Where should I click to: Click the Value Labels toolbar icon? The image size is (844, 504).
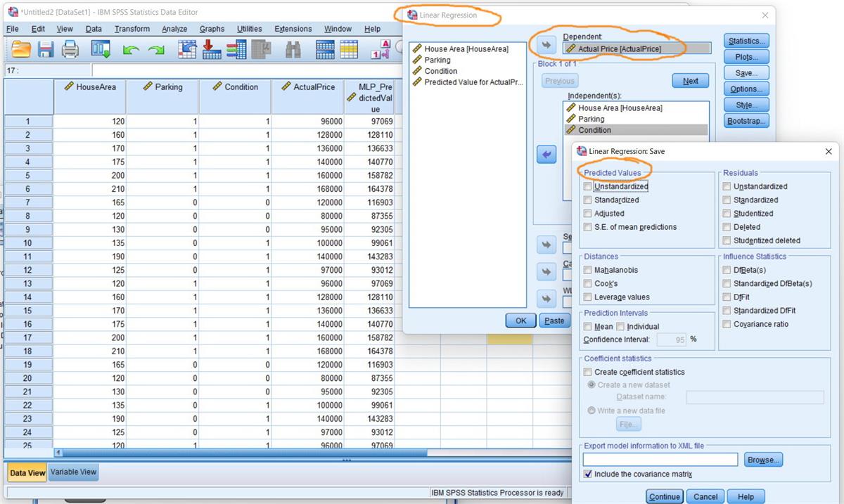380,49
